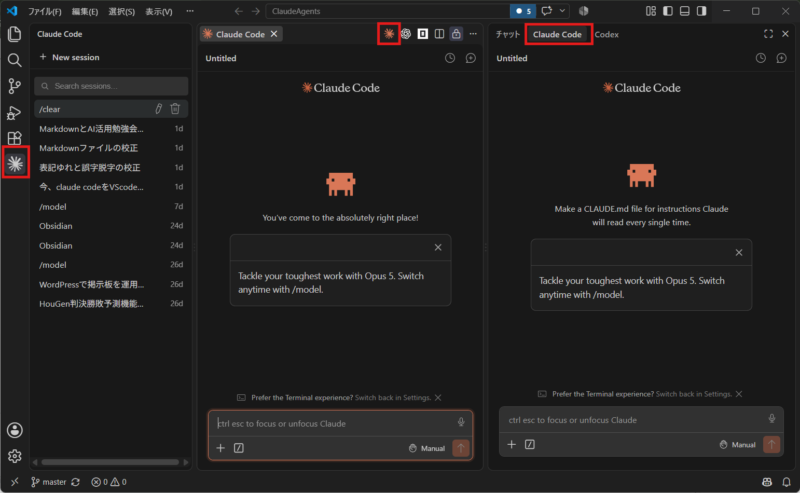Toggle the bottom panel layout button
800x493 pixels.
(x=685, y=11)
